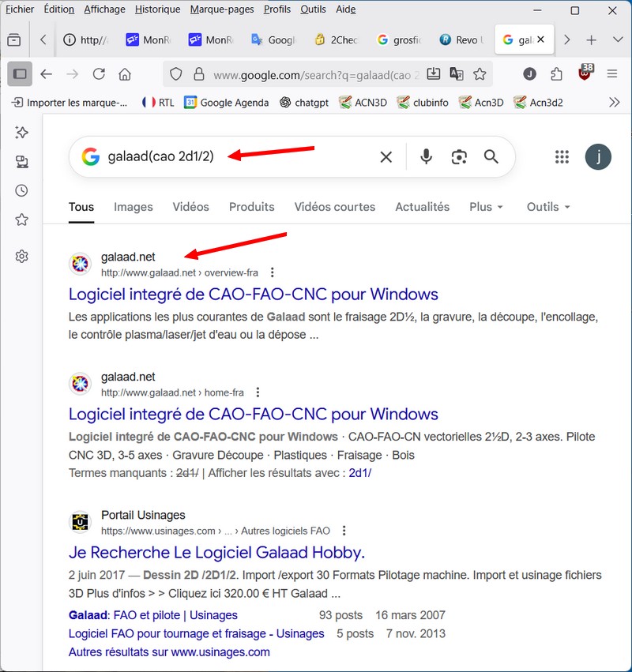Screen dimensions: 632x672
Task: Open "Je Recherche Le Logiciel Galaad Hobby" link
Action: [x=216, y=552]
